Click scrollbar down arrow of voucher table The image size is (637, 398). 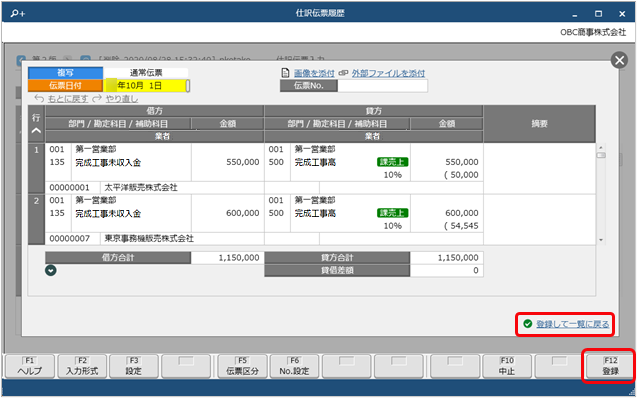pos(601,240)
